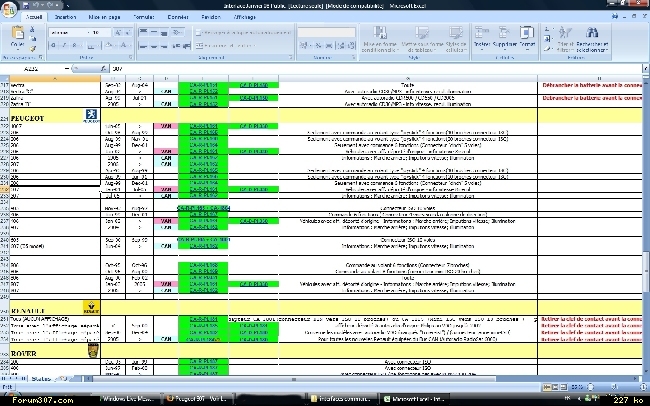
Task: Open the number format dropdown
Action: click(x=327, y=32)
